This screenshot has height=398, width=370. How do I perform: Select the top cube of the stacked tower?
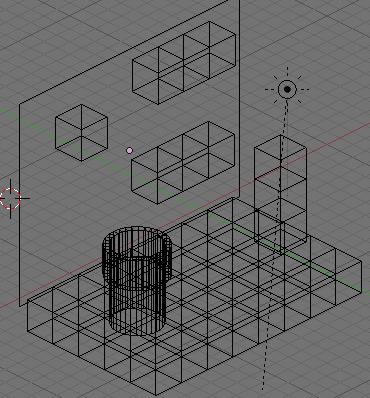pyautogui.click(x=280, y=157)
